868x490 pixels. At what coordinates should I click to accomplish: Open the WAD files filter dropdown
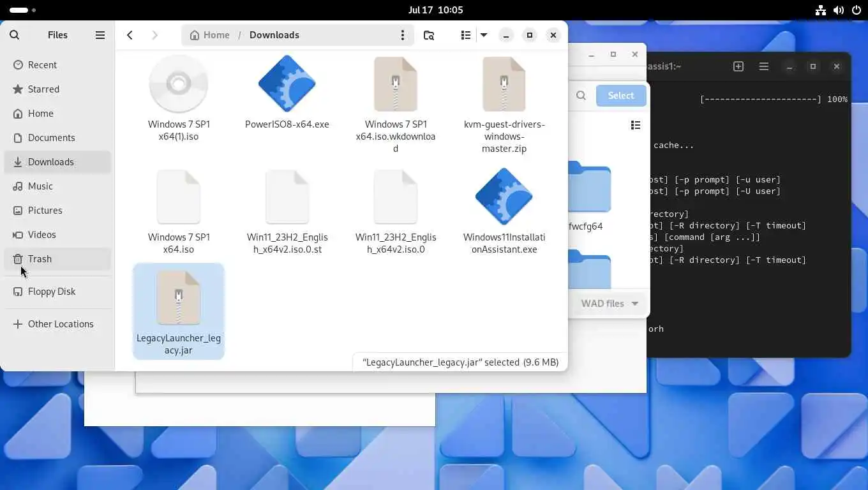(x=610, y=304)
